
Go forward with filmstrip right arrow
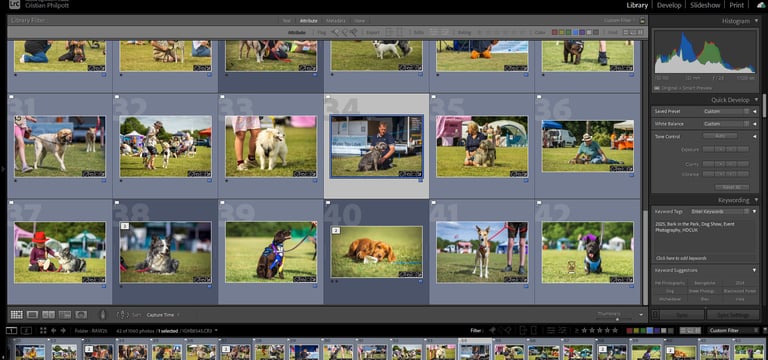tap(63, 331)
